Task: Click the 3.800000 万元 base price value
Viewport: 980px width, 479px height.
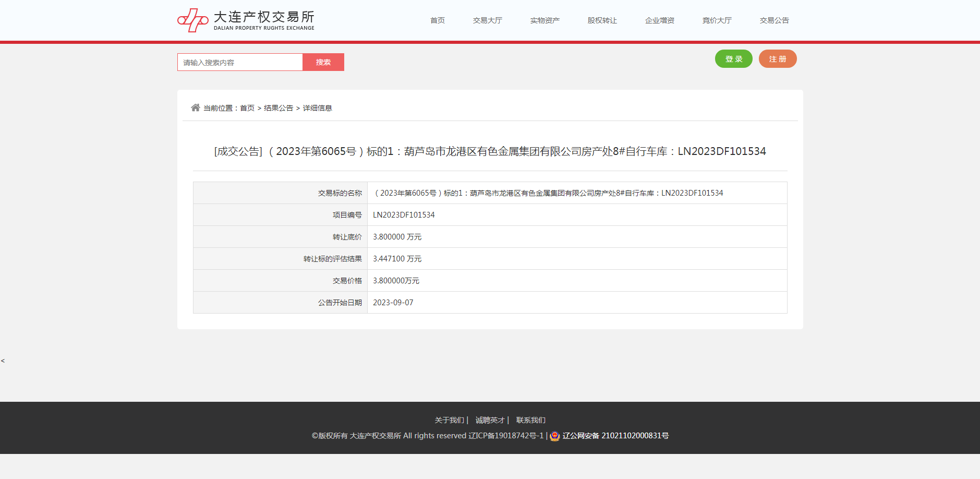Action: pyautogui.click(x=397, y=237)
